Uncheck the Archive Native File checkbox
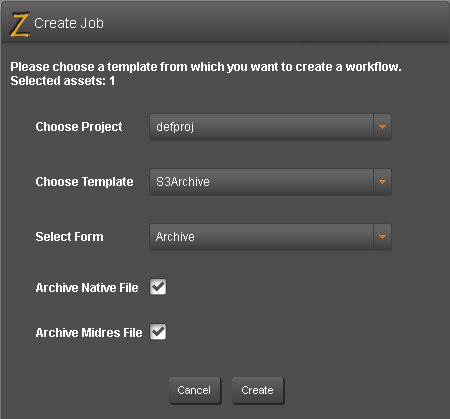450x419 pixels. pos(158,287)
